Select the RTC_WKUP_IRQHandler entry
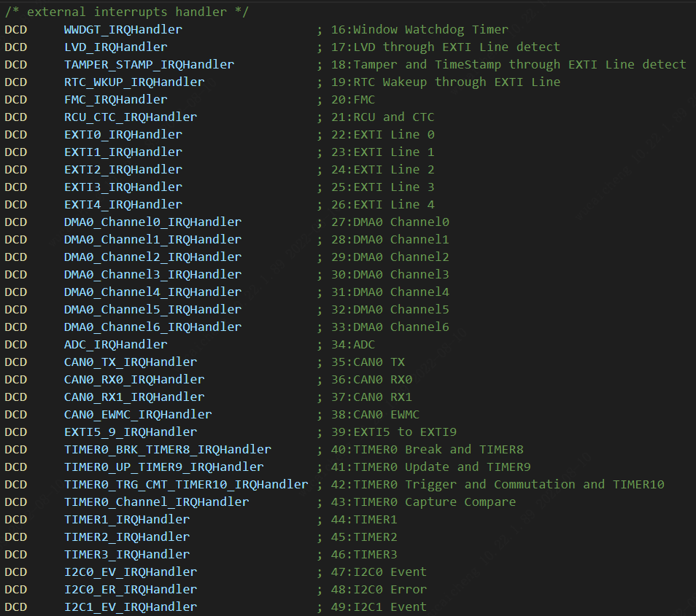The width and height of the screenshot is (696, 616). point(134,82)
